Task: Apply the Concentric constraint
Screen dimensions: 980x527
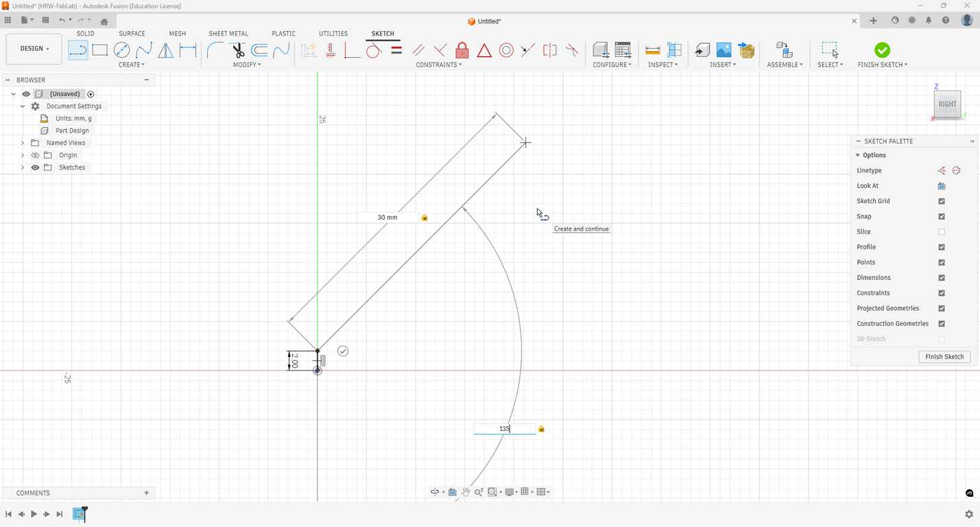Action: [506, 50]
